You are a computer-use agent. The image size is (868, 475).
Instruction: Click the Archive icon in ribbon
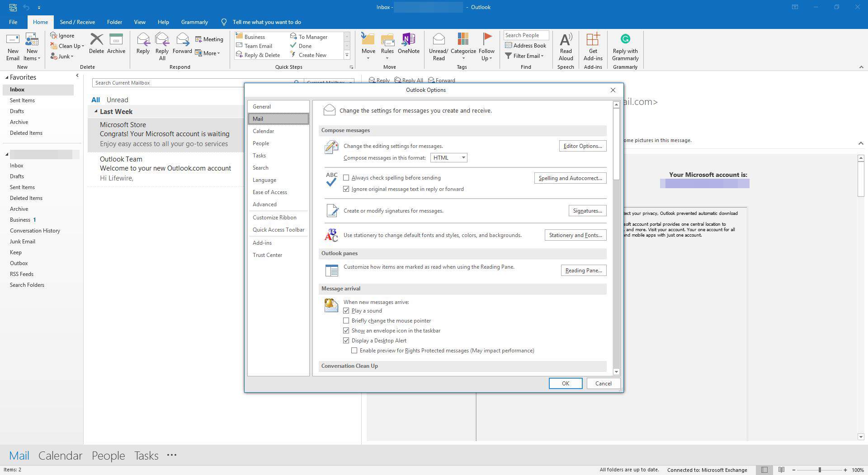(116, 39)
